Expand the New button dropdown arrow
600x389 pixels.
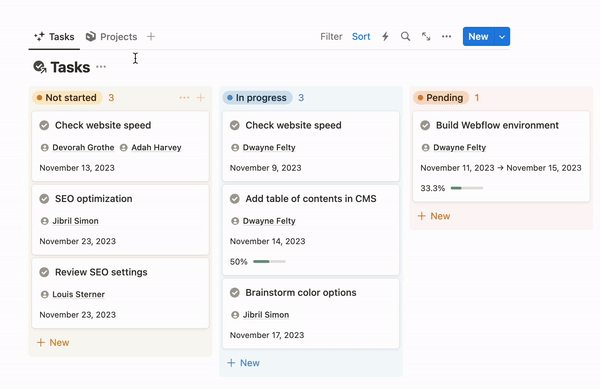coord(502,36)
